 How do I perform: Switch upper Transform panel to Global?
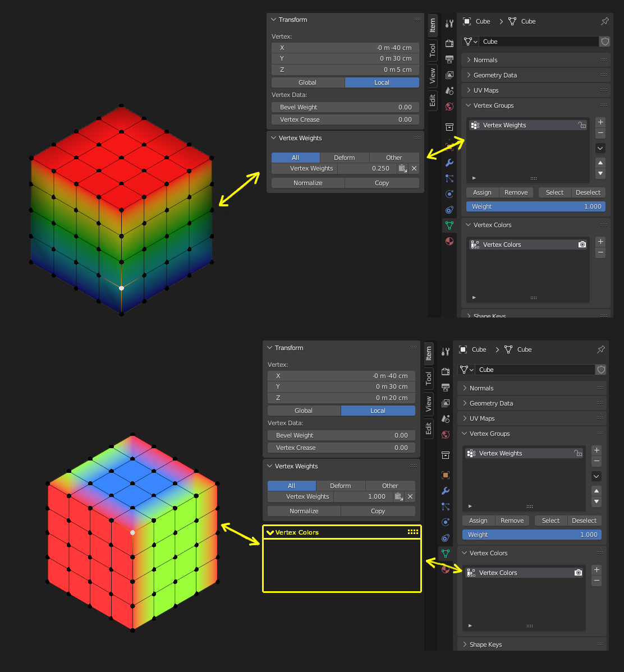point(308,82)
